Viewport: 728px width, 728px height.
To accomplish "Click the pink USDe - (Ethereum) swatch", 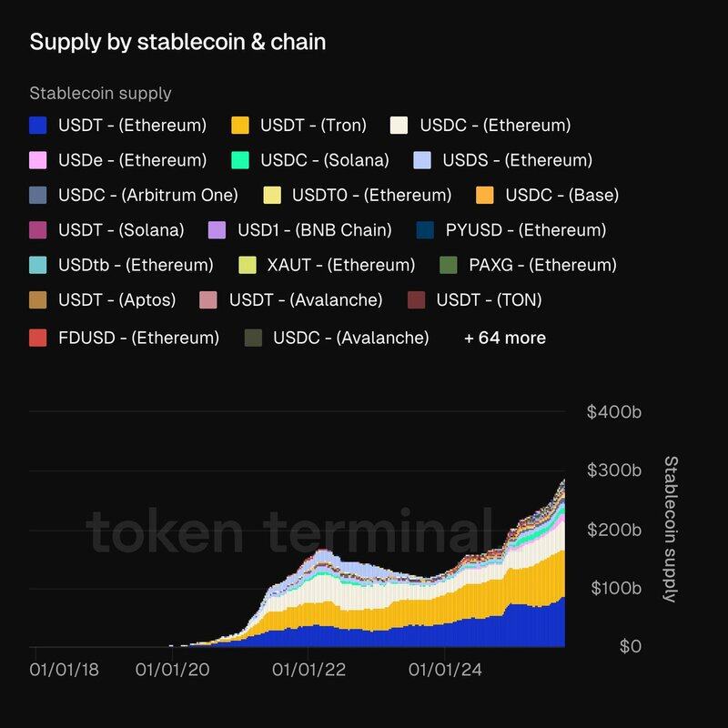I will coord(38,160).
